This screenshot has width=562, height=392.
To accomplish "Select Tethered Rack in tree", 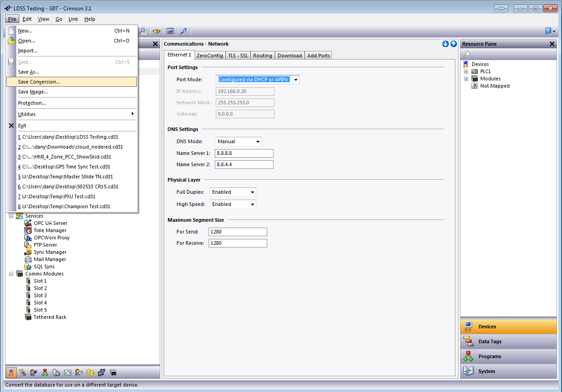I will [50, 317].
